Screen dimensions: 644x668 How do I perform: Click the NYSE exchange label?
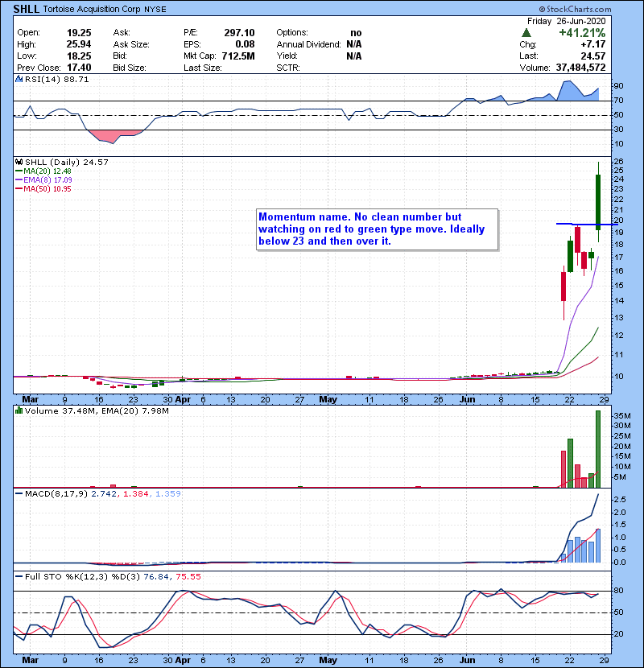[x=155, y=10]
